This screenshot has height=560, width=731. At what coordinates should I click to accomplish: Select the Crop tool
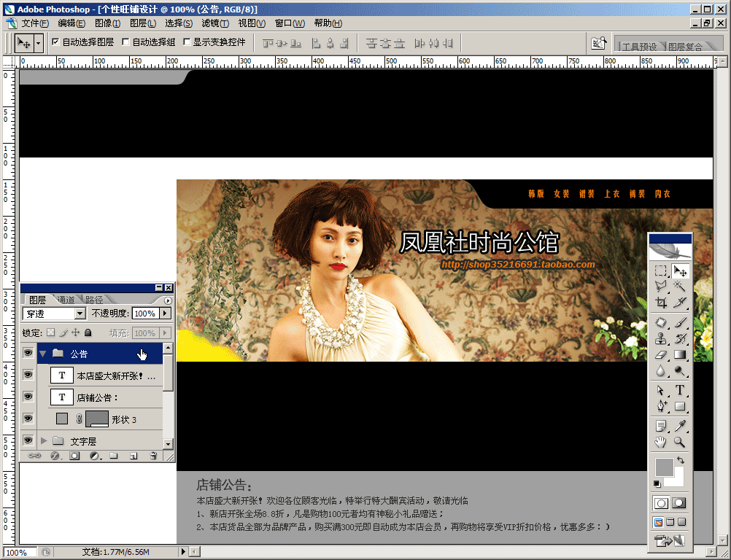(661, 303)
